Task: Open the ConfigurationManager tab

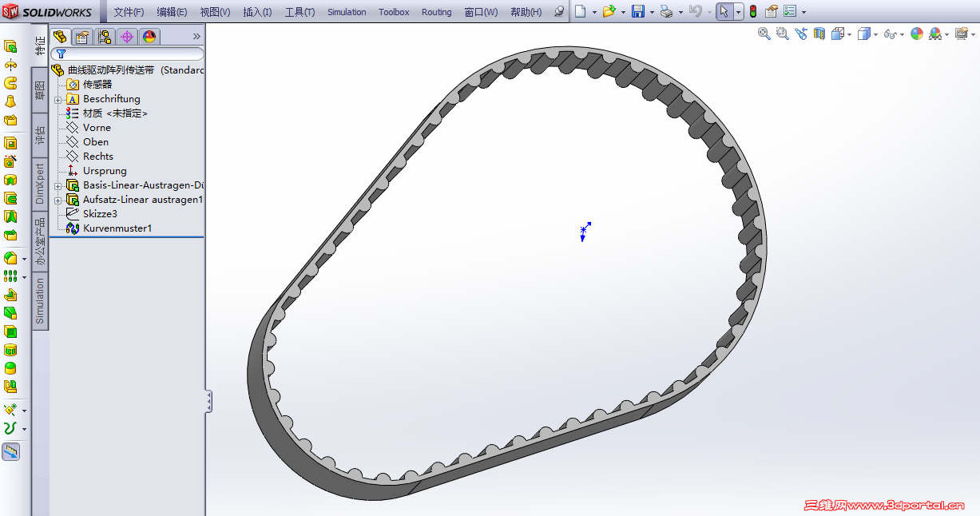Action: [105, 37]
